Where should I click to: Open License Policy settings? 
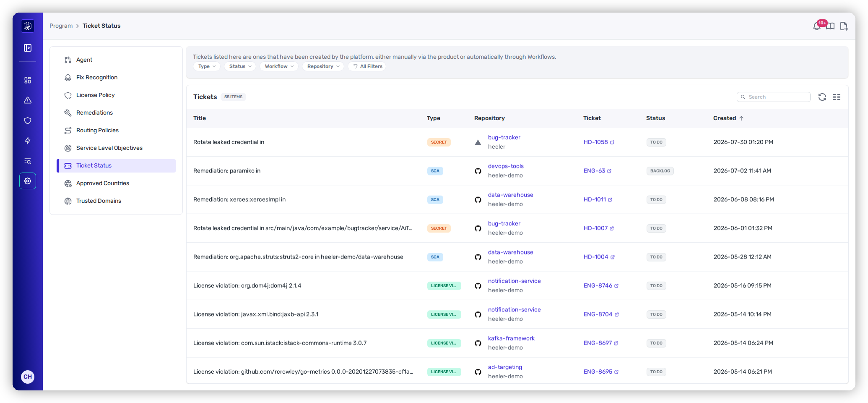[116, 95]
